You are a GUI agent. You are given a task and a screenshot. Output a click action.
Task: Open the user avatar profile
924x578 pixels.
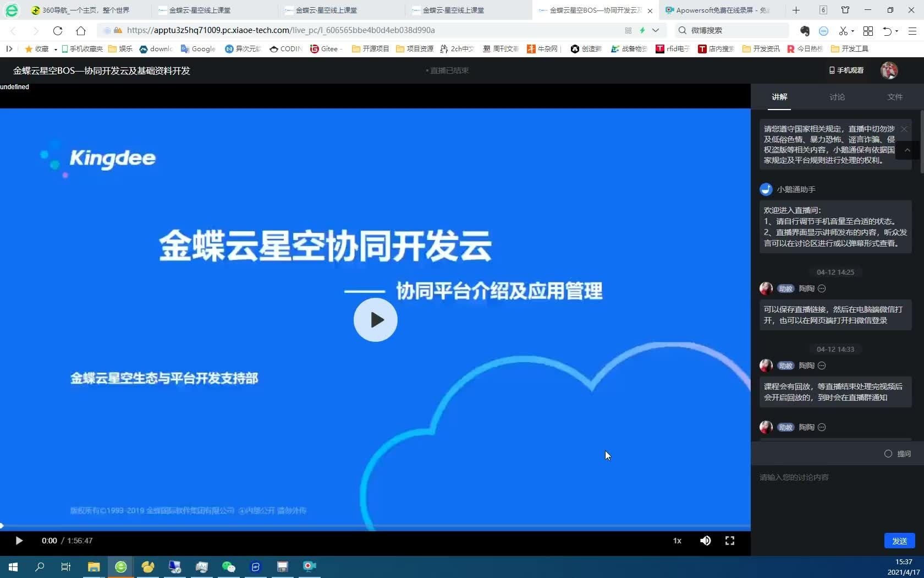pyautogui.click(x=889, y=70)
